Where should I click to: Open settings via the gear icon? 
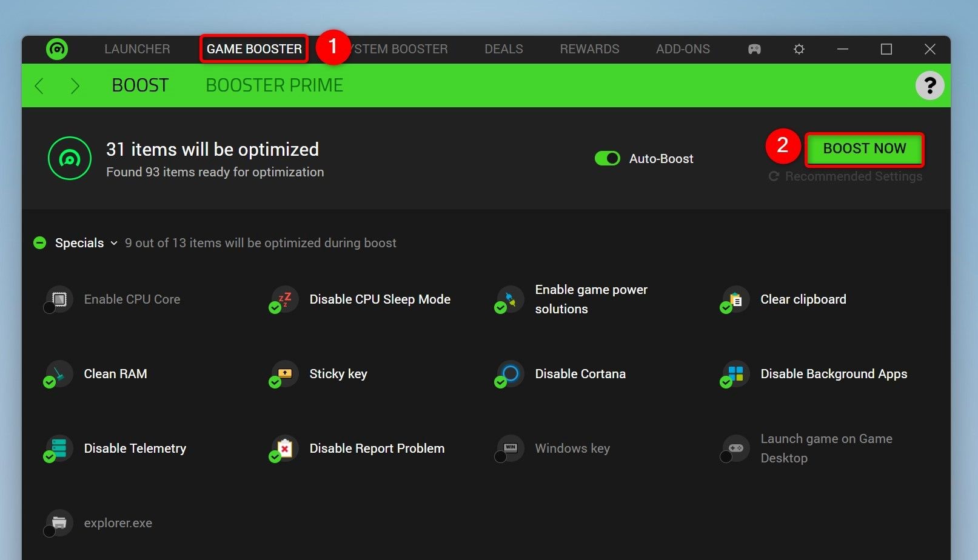799,49
